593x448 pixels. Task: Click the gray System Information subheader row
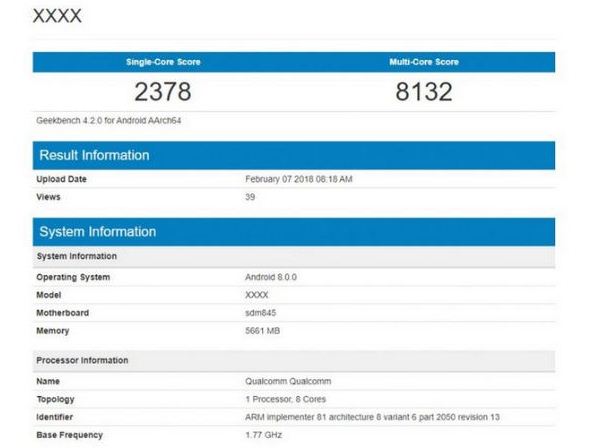pyautogui.click(x=294, y=256)
